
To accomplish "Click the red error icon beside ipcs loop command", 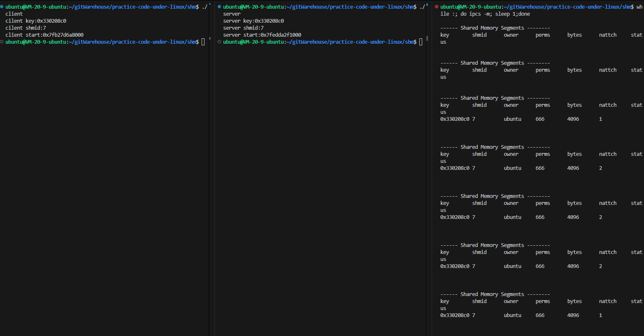I will click(437, 7).
